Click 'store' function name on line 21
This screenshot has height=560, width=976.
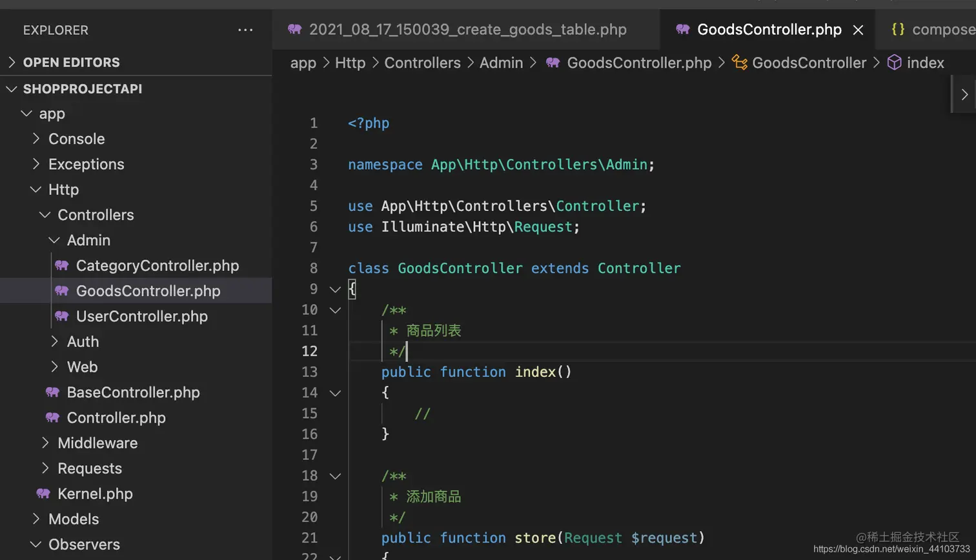coord(535,537)
